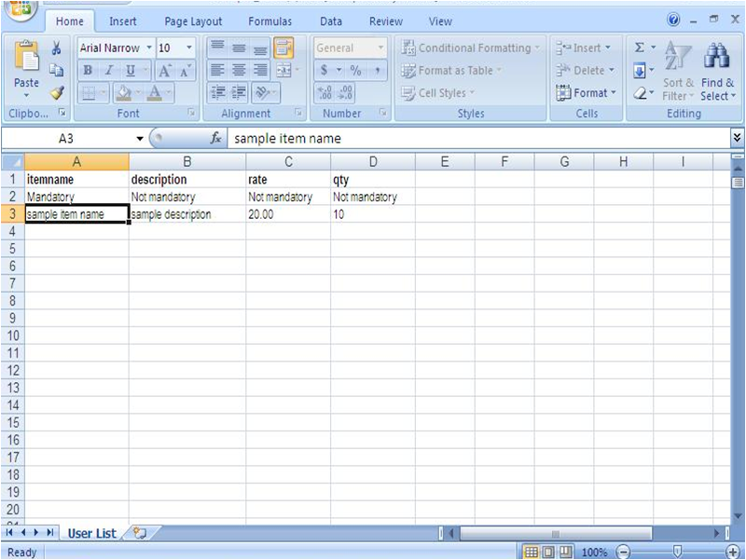Click the Insert Worksheet tab icon
The width and height of the screenshot is (746, 560).
tap(139, 533)
